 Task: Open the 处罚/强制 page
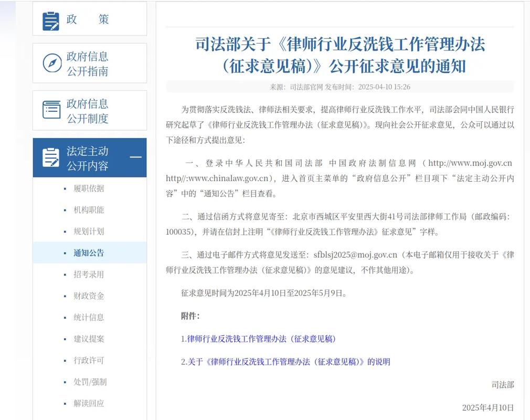(89, 382)
